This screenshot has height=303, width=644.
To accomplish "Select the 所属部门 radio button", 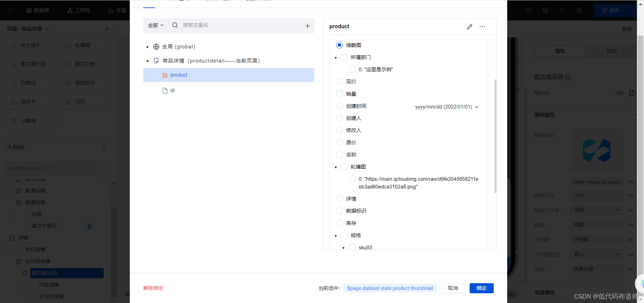I will click(344, 57).
